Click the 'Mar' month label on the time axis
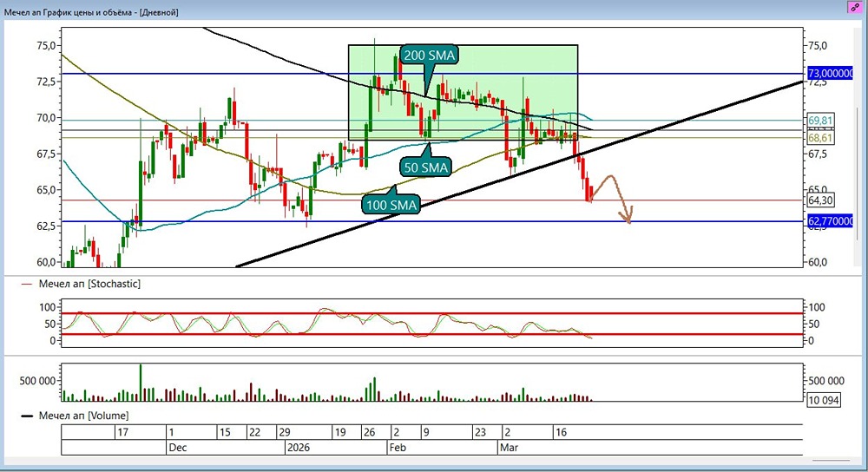The width and height of the screenshot is (868, 472). 509,448
